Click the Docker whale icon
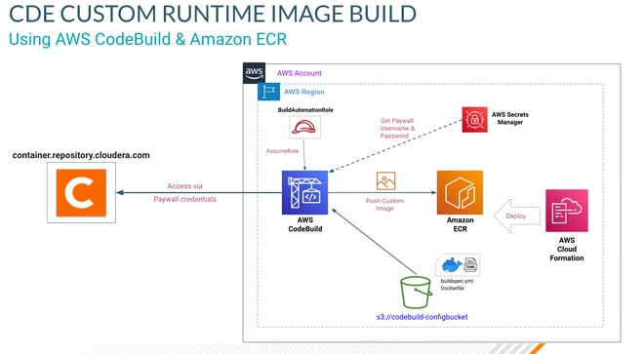The height and width of the screenshot is (354, 644). (x=452, y=265)
